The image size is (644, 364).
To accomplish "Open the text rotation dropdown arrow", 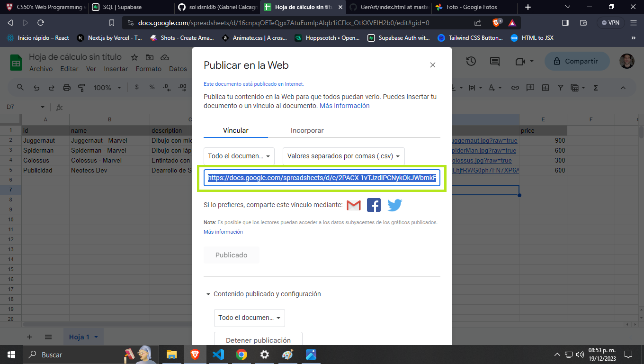I will point(500,88).
